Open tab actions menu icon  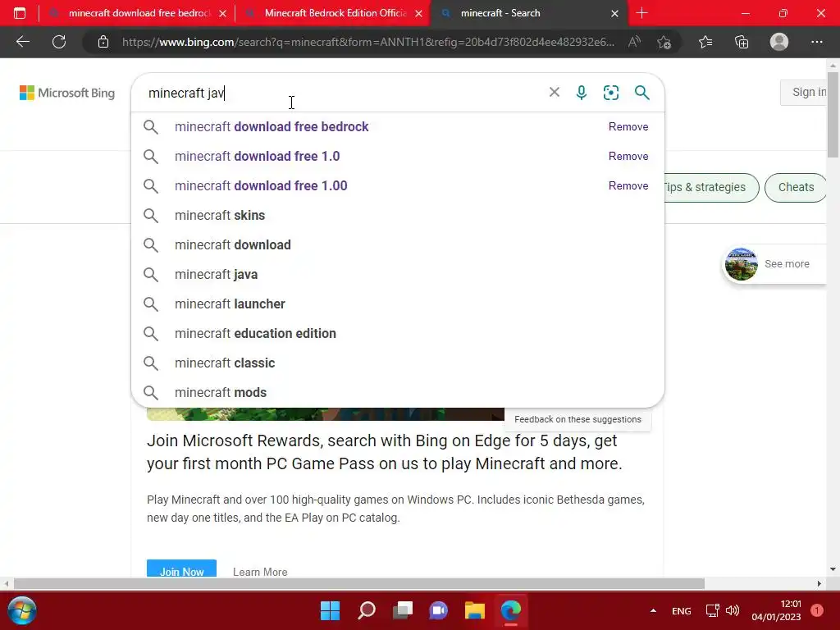20,13
